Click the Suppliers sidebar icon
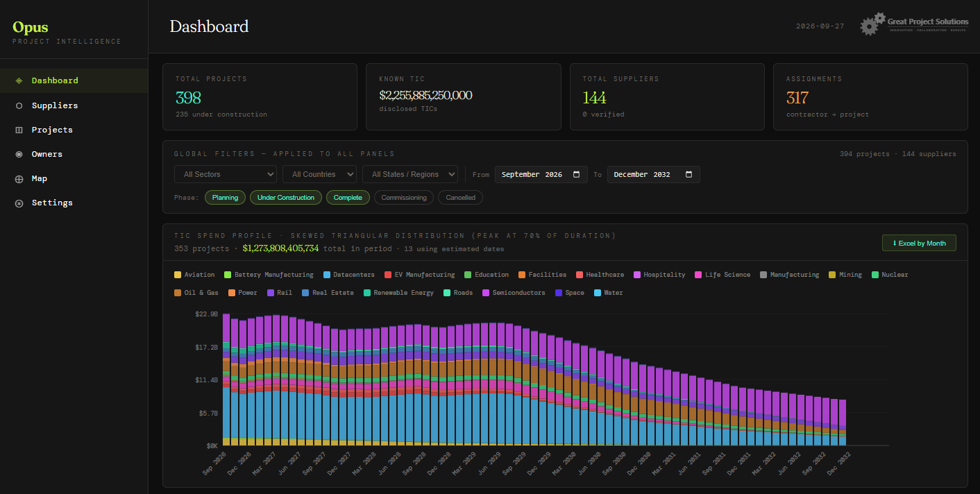 click(19, 105)
